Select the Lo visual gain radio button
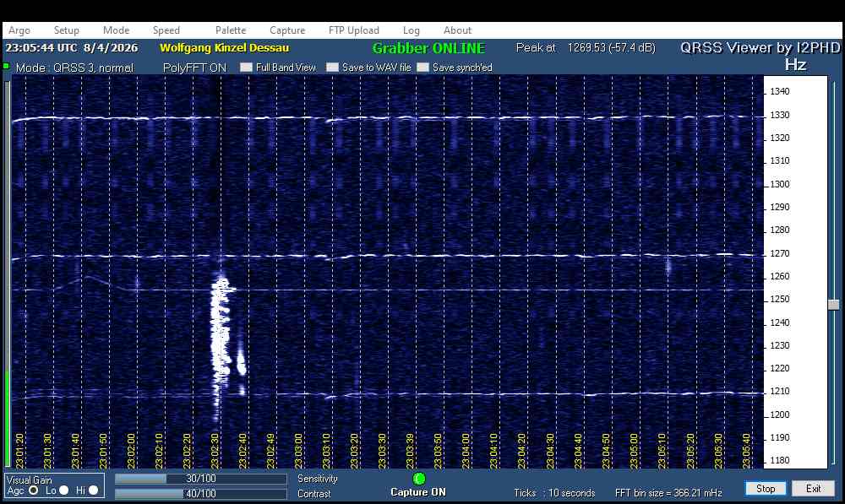845x504 pixels. click(63, 490)
